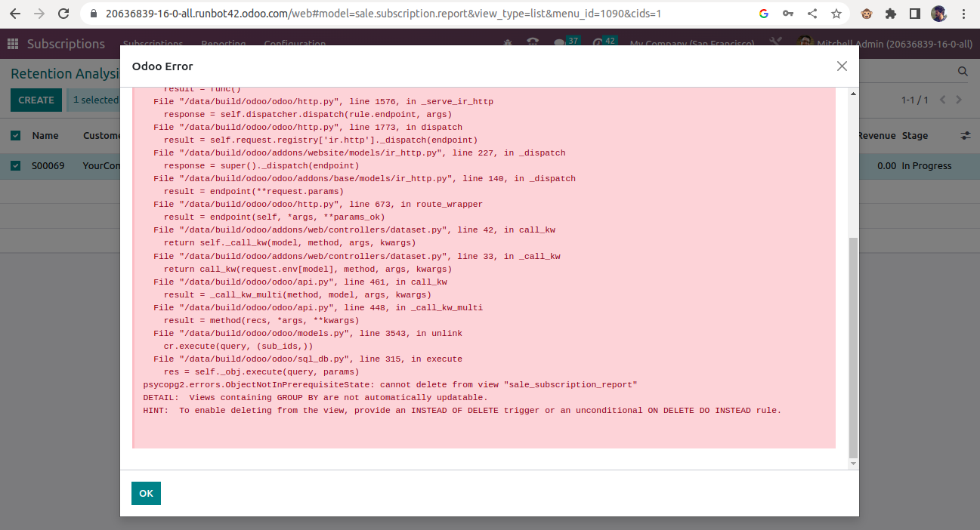
Task: Close the Odoo Error dialog with X
Action: coord(842,66)
